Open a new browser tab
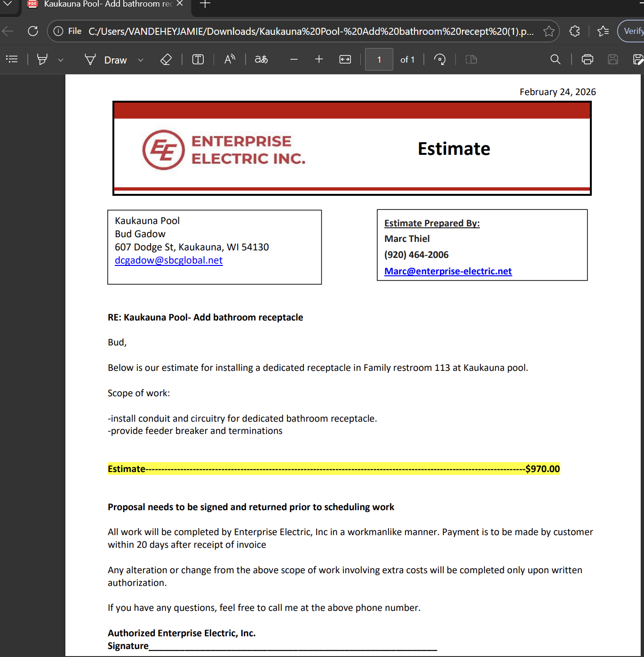 click(x=205, y=5)
